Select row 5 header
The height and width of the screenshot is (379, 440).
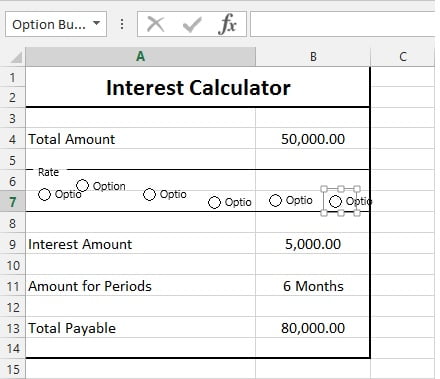(13, 160)
